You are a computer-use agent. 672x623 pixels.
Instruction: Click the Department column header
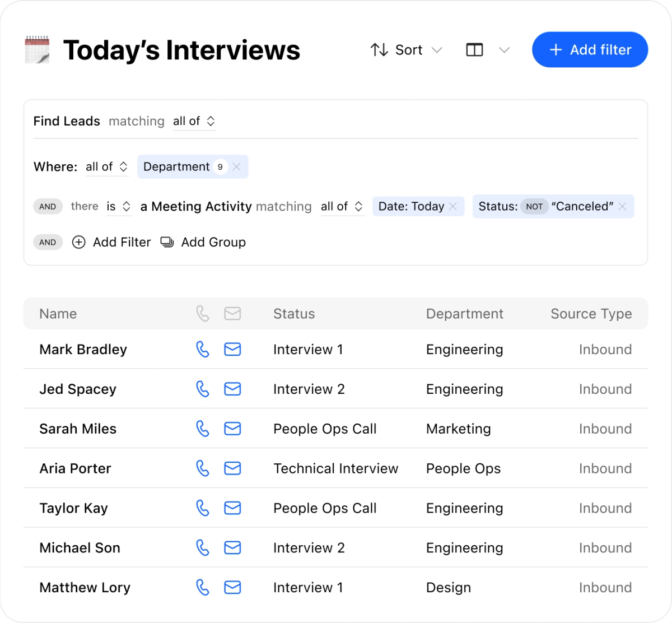465,314
